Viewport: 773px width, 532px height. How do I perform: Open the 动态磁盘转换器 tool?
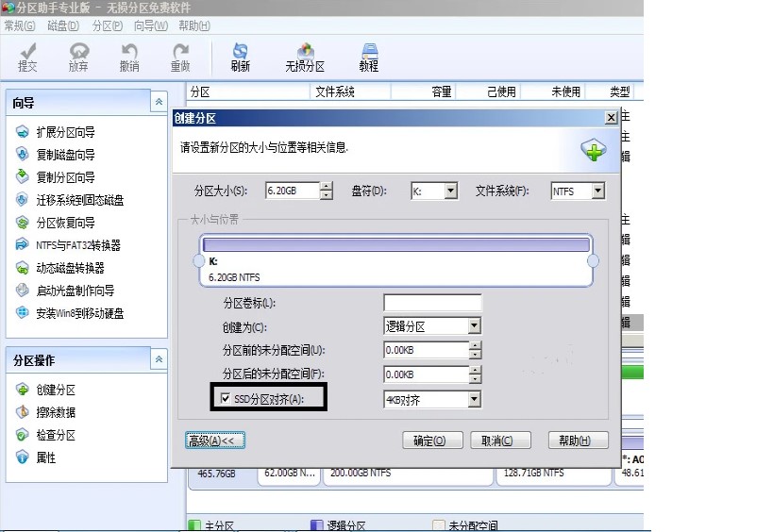click(60, 268)
